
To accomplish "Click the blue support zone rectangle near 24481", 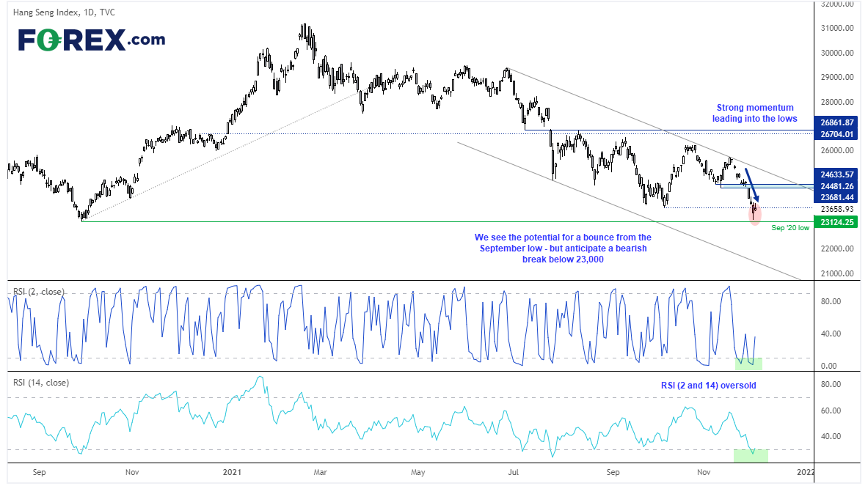I will click(766, 186).
